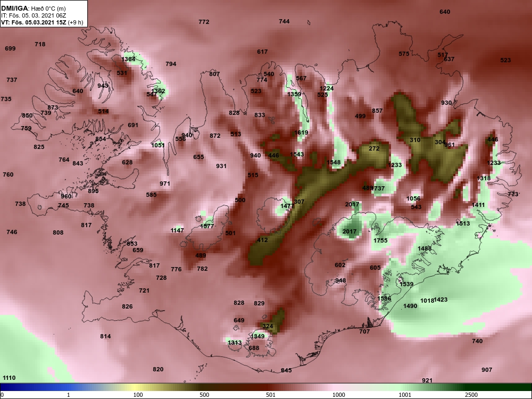532x399 pixels.
Task: Click the map value '1147'
Action: click(177, 231)
